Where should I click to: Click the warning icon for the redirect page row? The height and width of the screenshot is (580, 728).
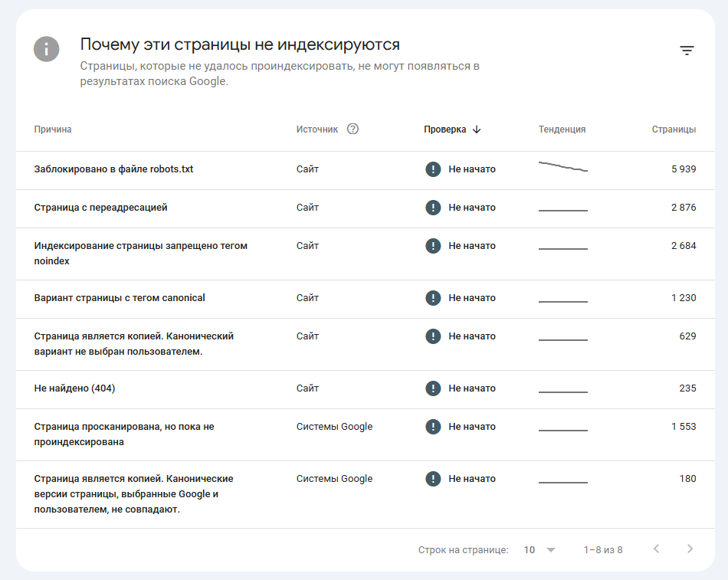click(434, 208)
